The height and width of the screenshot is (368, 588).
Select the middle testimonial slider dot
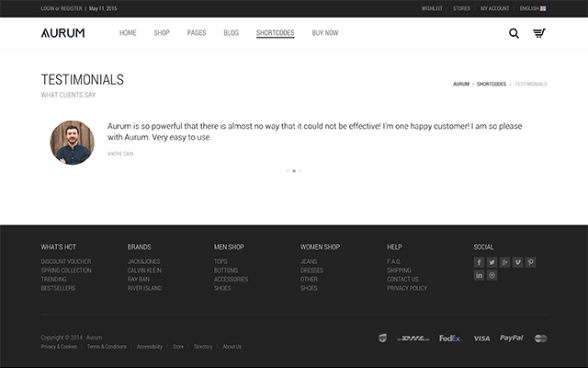click(294, 170)
